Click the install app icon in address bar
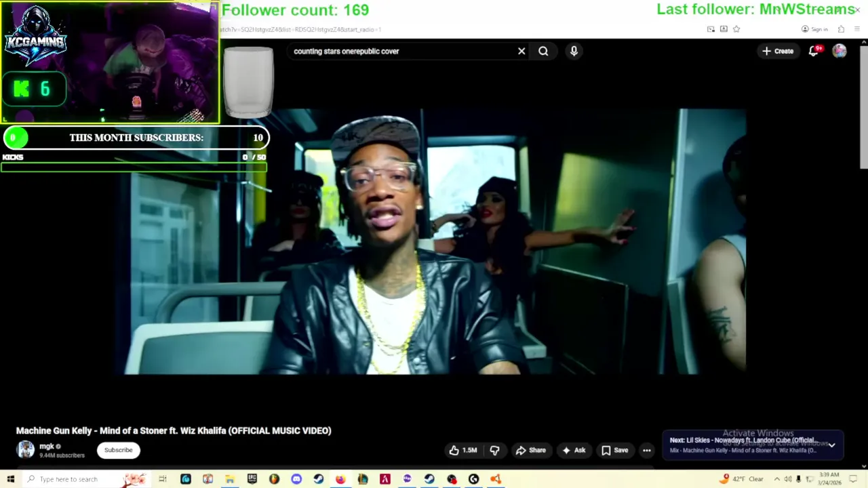This screenshot has height=488, width=868. pyautogui.click(x=724, y=29)
